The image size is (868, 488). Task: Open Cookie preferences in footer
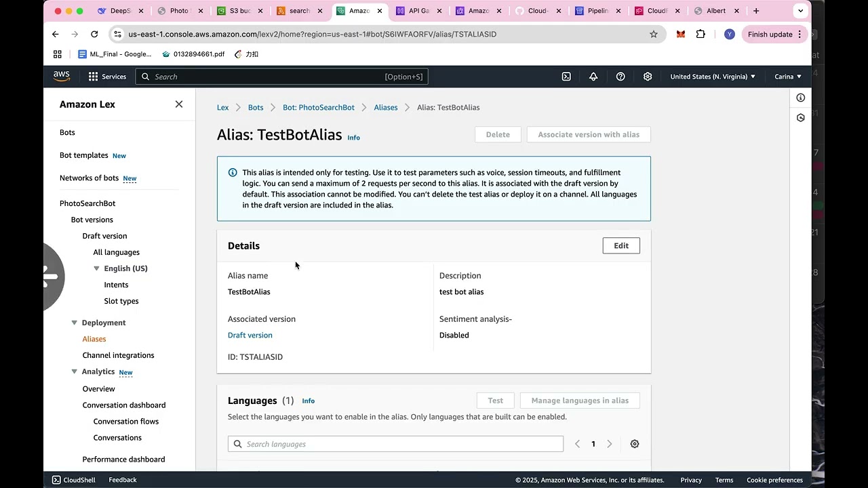point(775,480)
